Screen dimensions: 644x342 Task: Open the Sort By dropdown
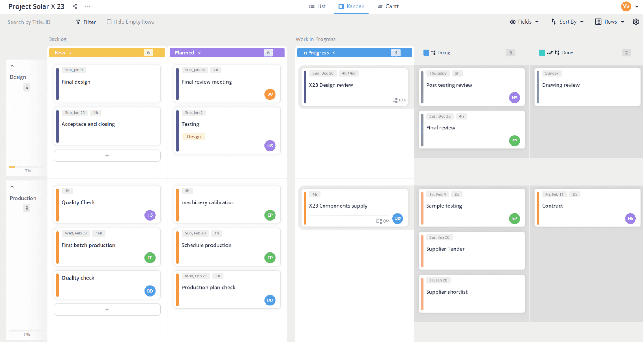pyautogui.click(x=567, y=22)
